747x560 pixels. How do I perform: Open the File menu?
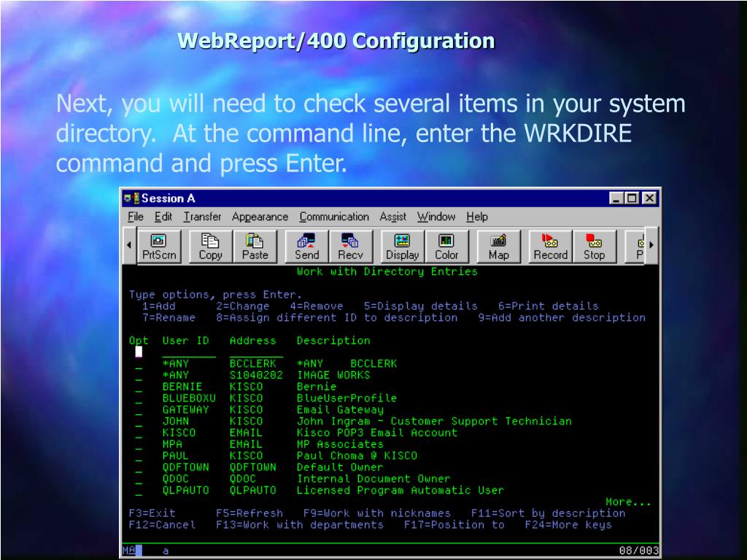(135, 217)
